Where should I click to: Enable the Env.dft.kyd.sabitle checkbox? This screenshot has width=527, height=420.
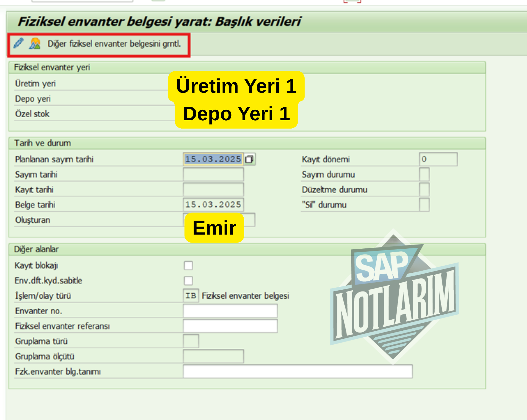(189, 281)
